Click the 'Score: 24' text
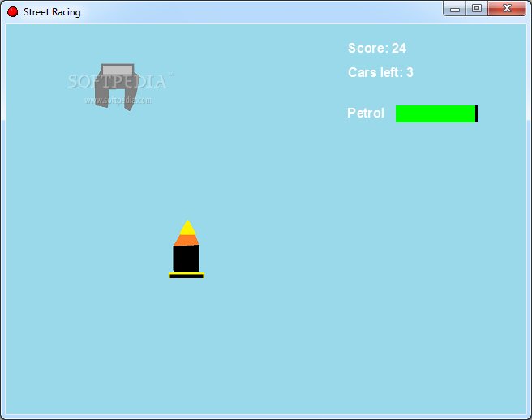The height and width of the screenshot is (420, 532). pos(377,48)
